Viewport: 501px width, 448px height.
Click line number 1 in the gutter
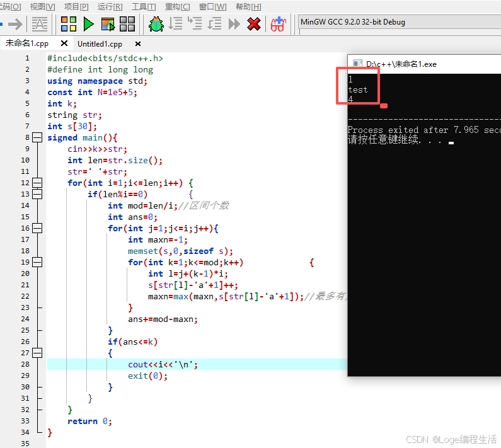pyautogui.click(x=27, y=58)
